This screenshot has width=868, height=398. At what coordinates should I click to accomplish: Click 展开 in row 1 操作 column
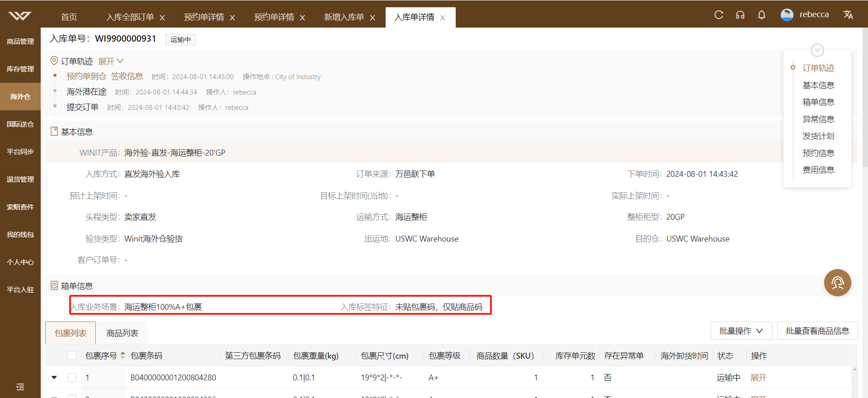point(758,377)
